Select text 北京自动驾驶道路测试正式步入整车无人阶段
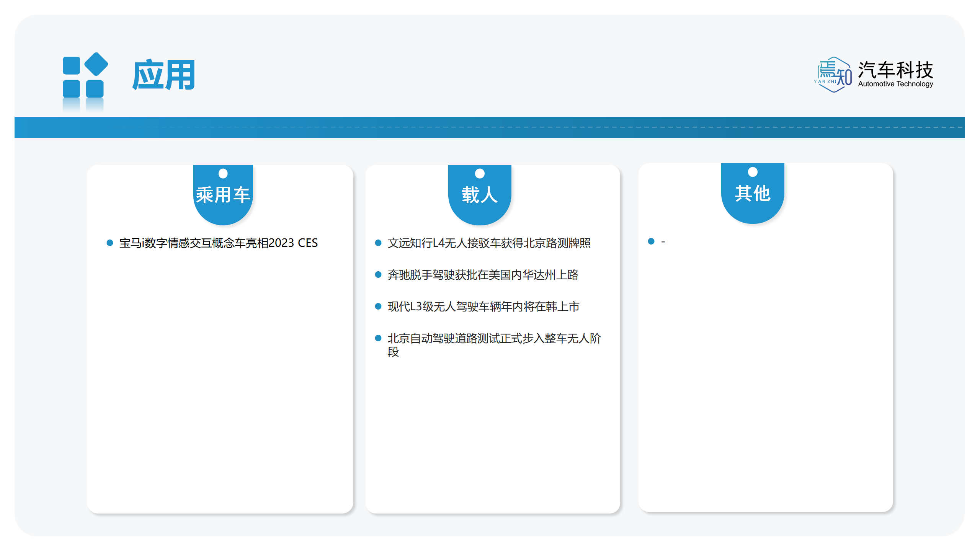The image size is (980, 551). (494, 345)
